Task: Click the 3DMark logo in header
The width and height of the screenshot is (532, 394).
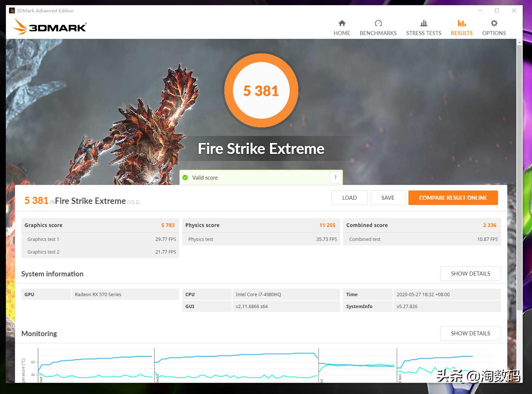Action: click(x=50, y=27)
